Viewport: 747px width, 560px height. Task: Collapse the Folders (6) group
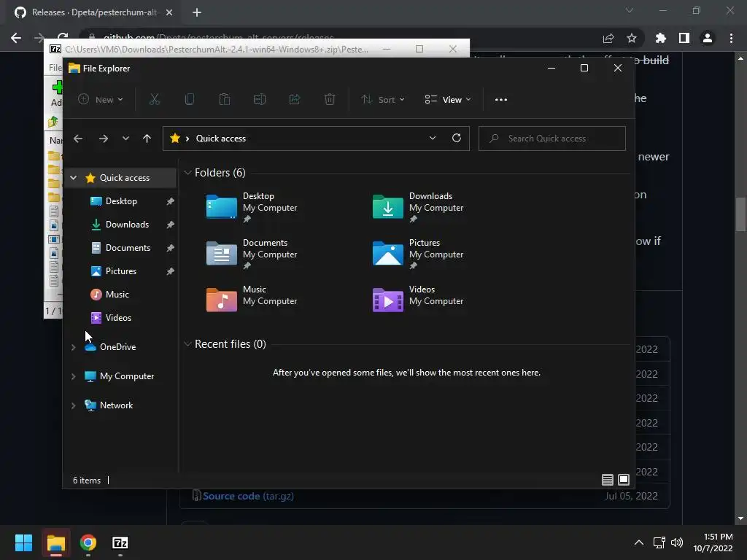[187, 172]
